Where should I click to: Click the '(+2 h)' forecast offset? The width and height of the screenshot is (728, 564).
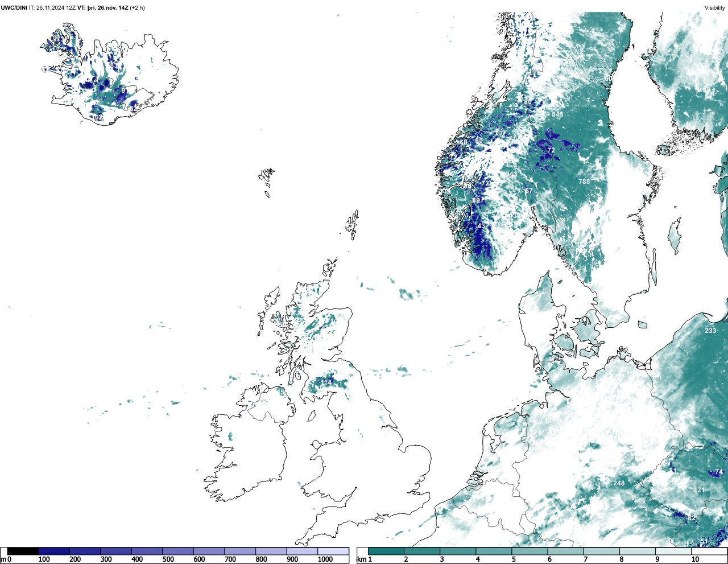[138, 7]
